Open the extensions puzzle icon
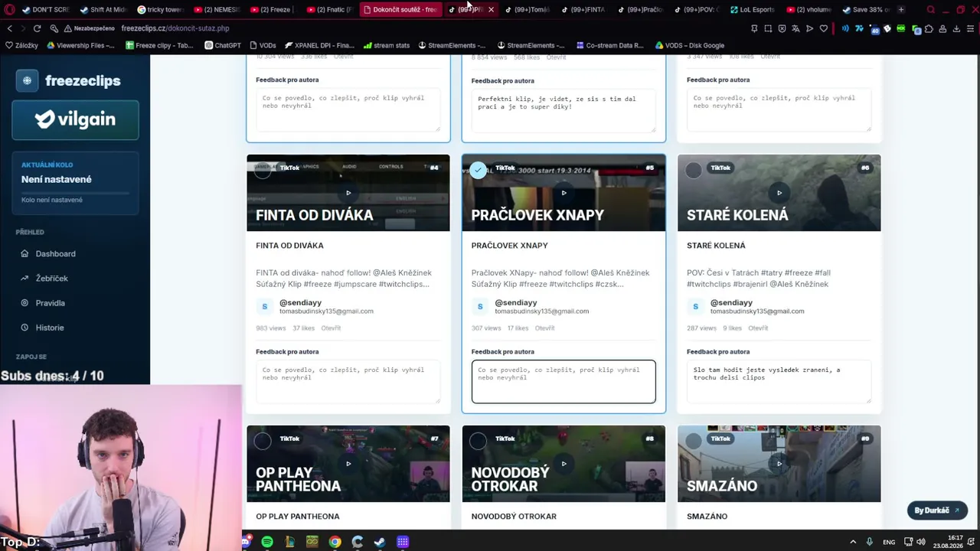The height and width of the screenshot is (551, 980). [929, 28]
